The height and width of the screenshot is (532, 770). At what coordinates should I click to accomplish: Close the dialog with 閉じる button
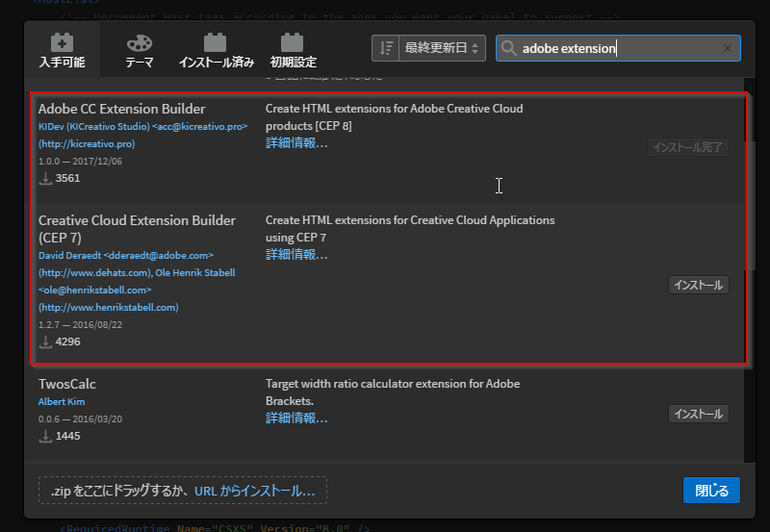coord(711,491)
